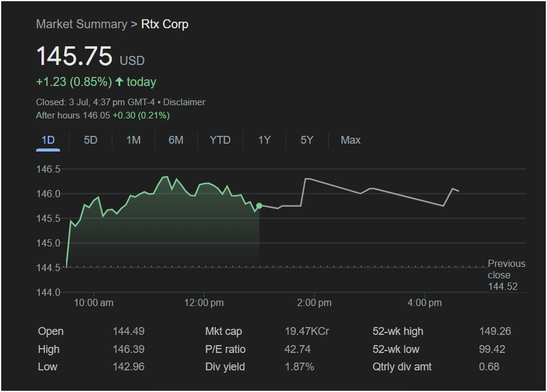Click the 52-wk high label
547x392 pixels.
(398, 331)
